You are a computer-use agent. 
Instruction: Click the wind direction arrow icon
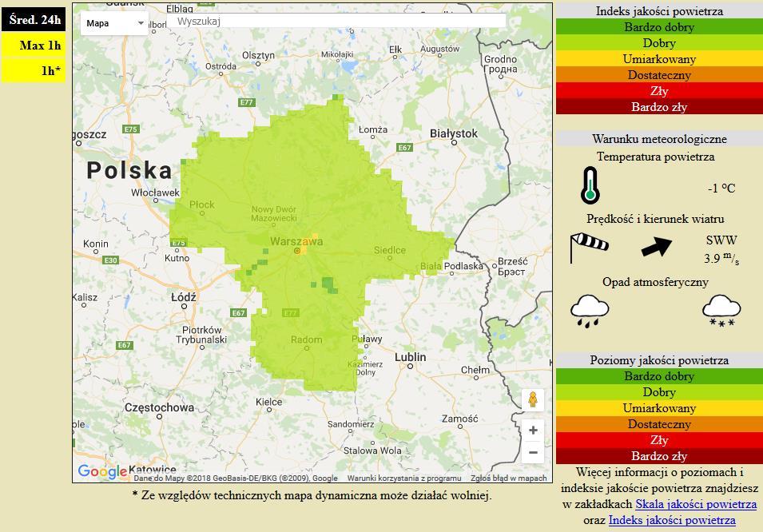(x=657, y=246)
